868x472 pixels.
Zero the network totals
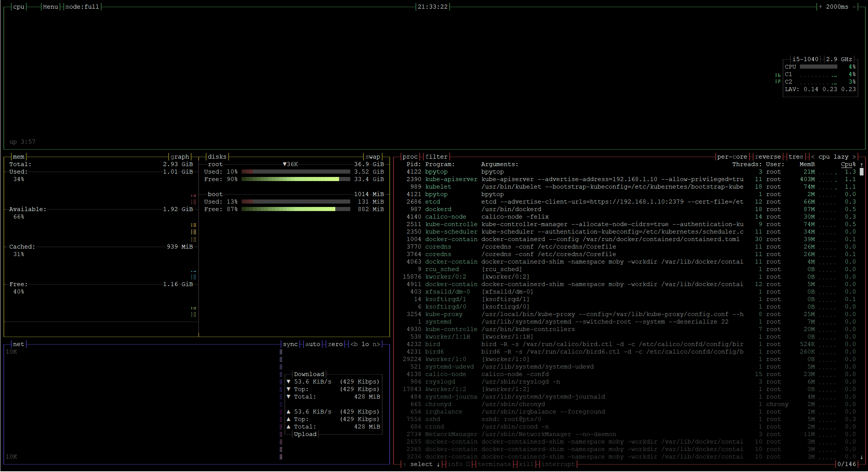335,344
